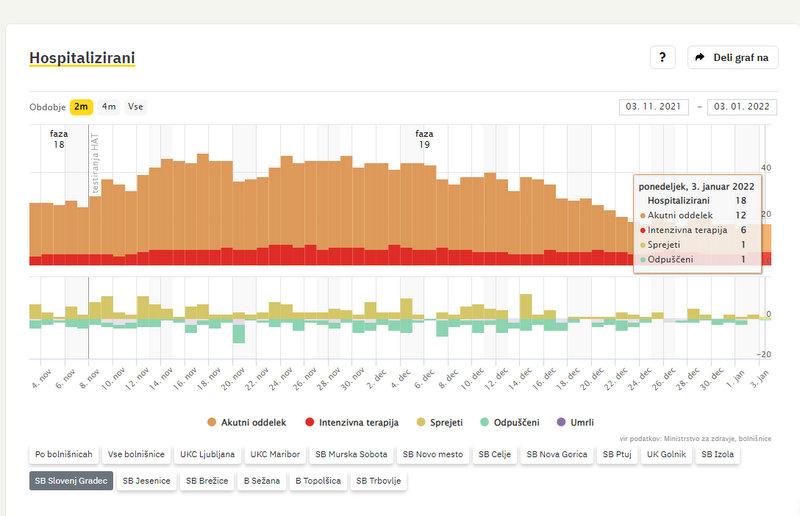The width and height of the screenshot is (800, 516).
Task: Click the Deli graf na share button
Action: 732,57
